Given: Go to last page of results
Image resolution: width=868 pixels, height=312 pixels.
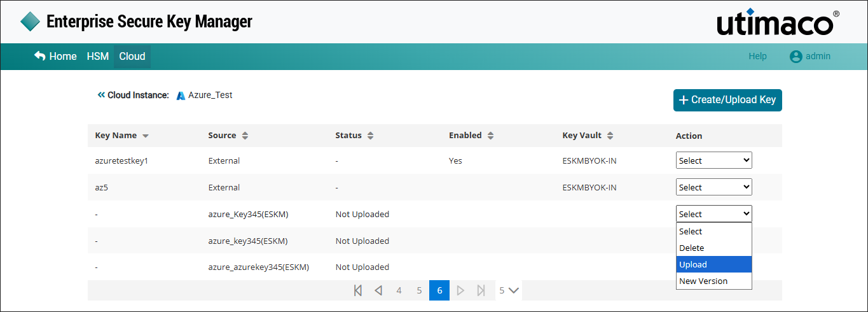Looking at the screenshot, I should tap(481, 290).
